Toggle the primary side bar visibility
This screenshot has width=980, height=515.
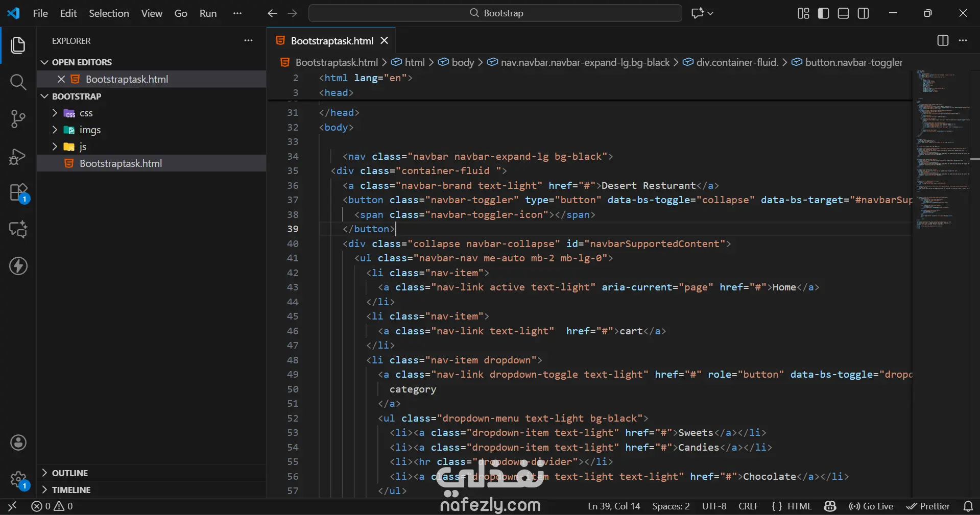[823, 13]
